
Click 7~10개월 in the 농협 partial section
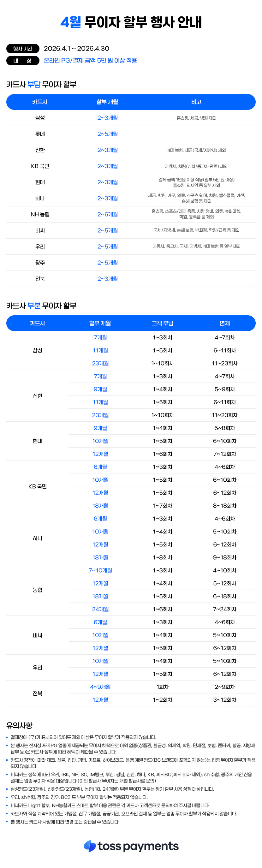click(x=100, y=570)
